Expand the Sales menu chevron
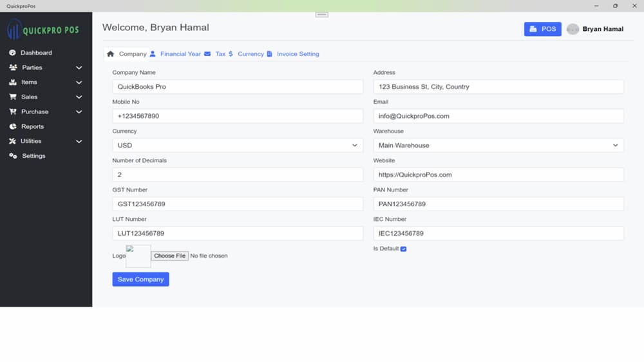The width and height of the screenshot is (644, 362). (x=79, y=97)
